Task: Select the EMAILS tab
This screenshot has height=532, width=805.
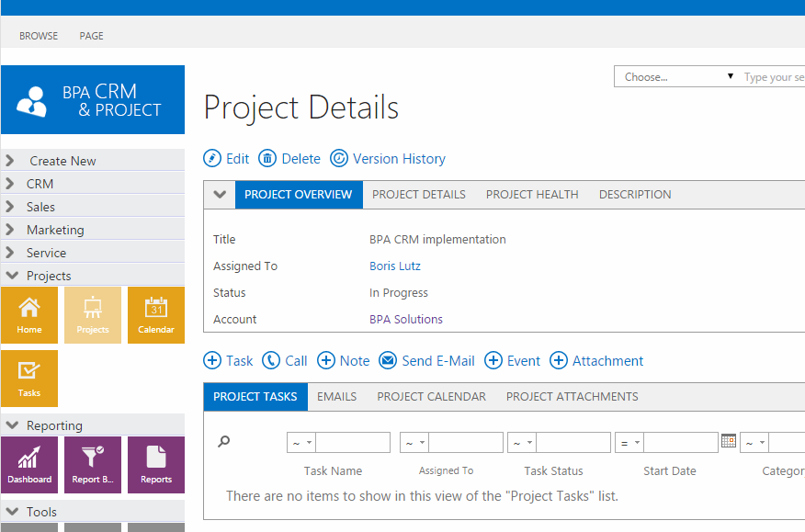Action: (x=336, y=396)
